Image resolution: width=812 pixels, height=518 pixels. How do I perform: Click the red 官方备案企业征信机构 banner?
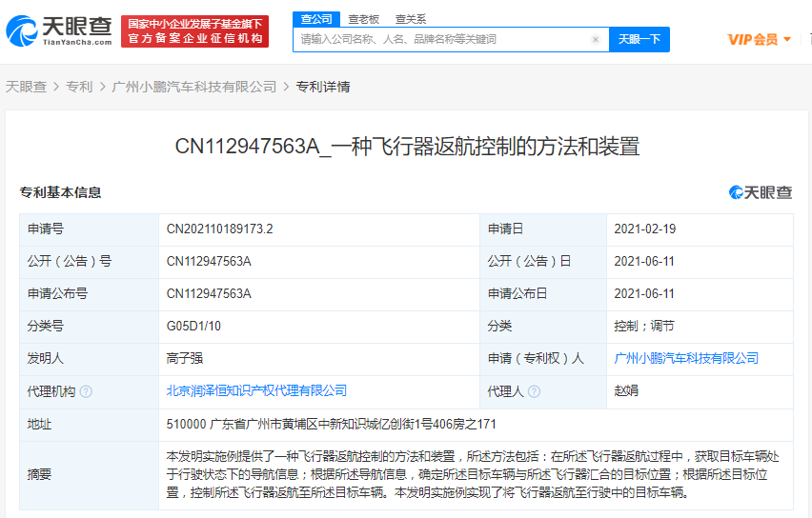[194, 31]
